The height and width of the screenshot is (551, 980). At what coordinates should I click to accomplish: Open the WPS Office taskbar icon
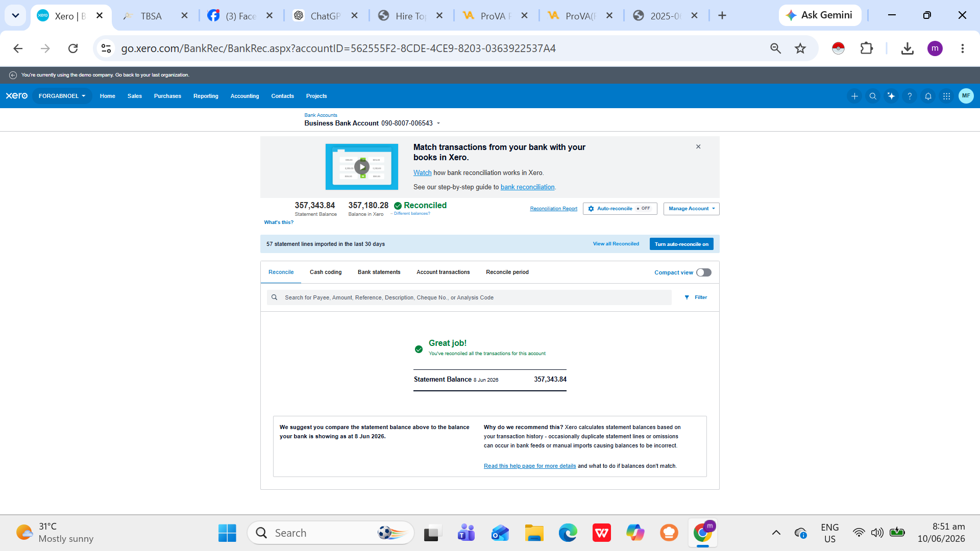pos(602,533)
